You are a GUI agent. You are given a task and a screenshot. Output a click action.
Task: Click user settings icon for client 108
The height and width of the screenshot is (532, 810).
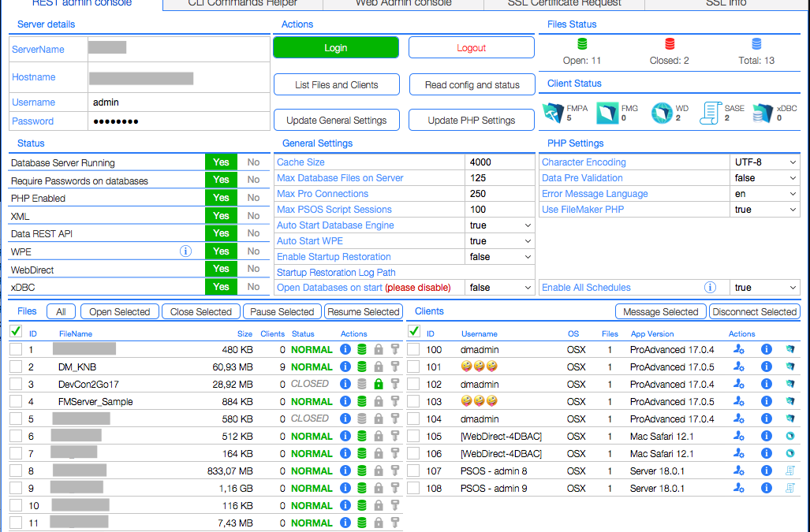click(x=739, y=488)
